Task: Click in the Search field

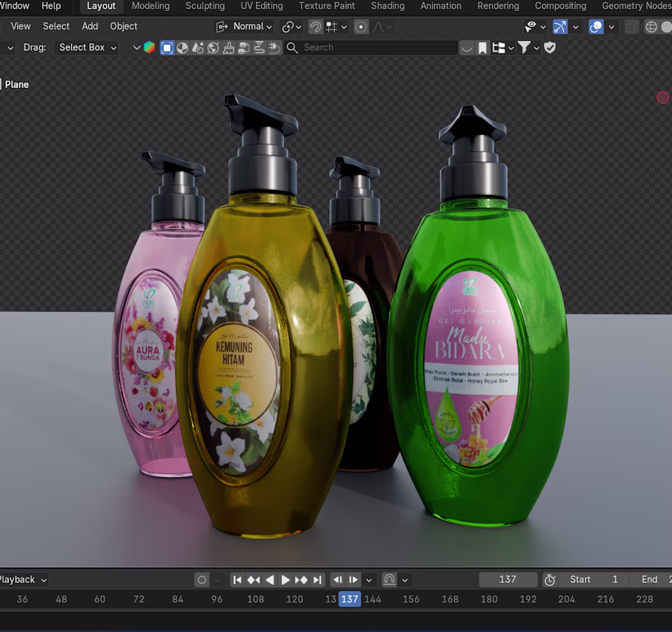Action: coord(371,48)
